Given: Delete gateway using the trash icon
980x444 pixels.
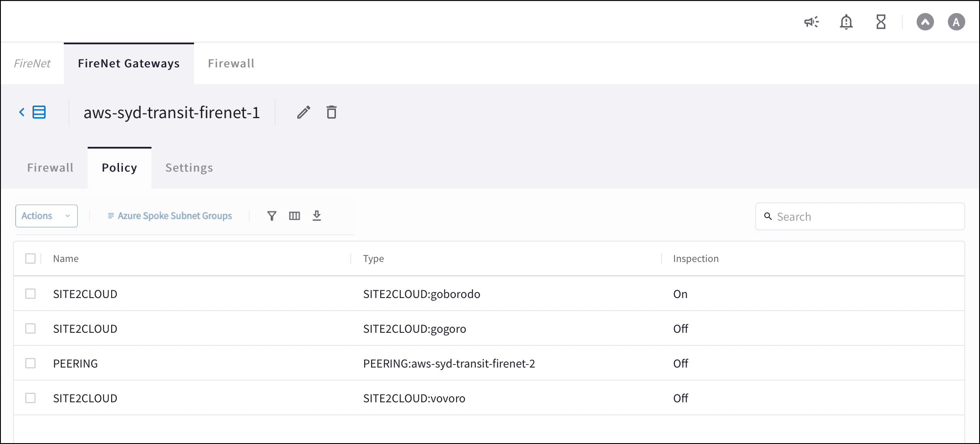Looking at the screenshot, I should point(332,113).
